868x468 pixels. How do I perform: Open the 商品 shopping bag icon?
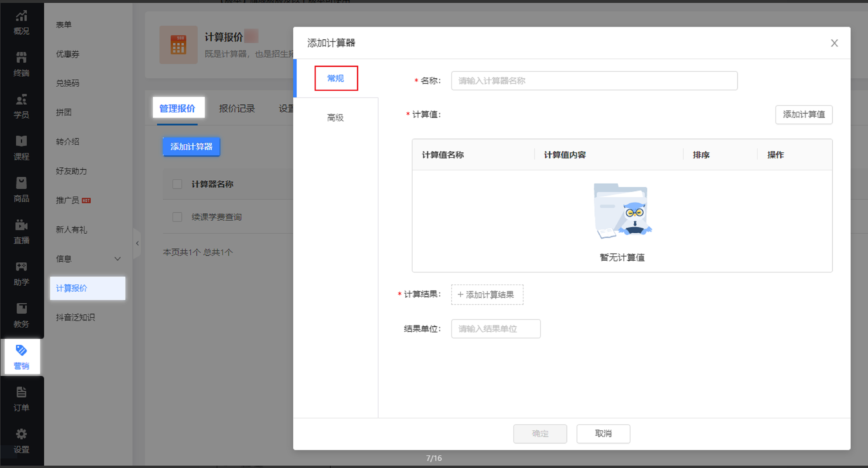click(x=21, y=183)
